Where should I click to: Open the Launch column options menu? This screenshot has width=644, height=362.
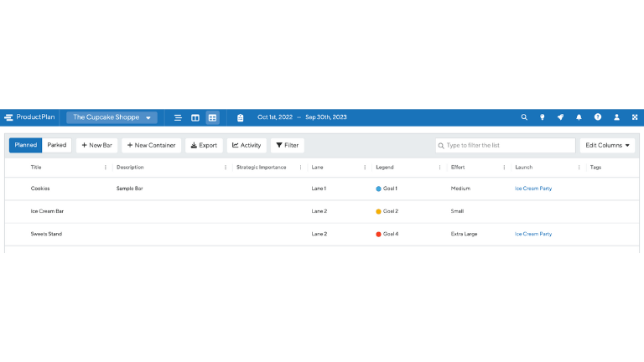tap(579, 168)
